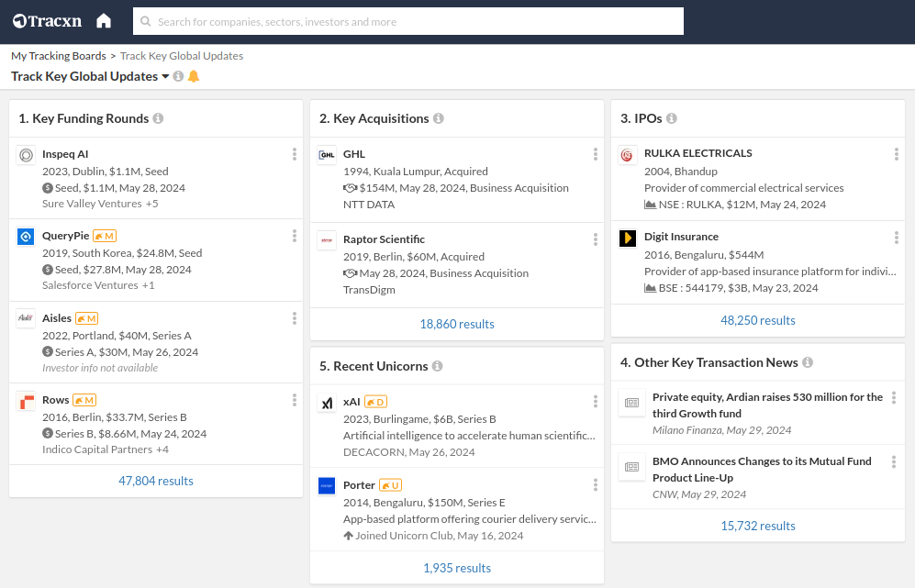Click the Digit Insurance logo
Image resolution: width=915 pixels, height=588 pixels.
coord(628,238)
